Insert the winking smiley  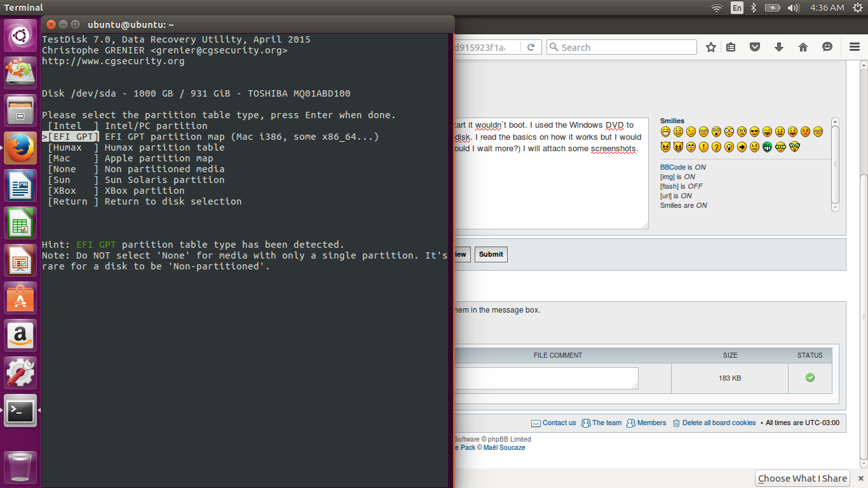point(691,132)
